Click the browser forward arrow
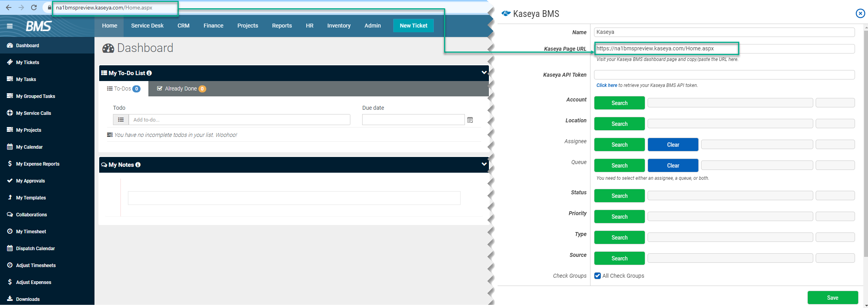This screenshot has width=868, height=308. tap(21, 7)
